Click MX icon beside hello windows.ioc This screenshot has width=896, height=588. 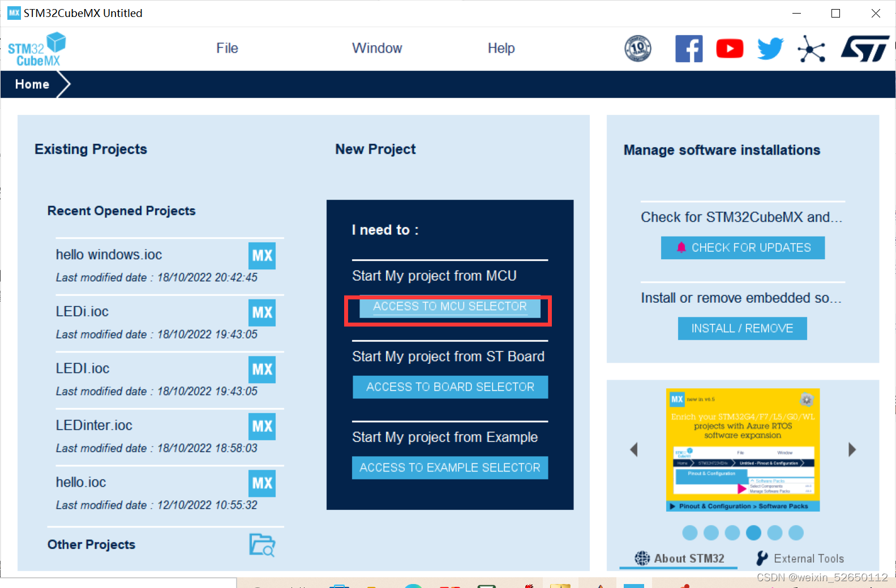[x=262, y=256]
